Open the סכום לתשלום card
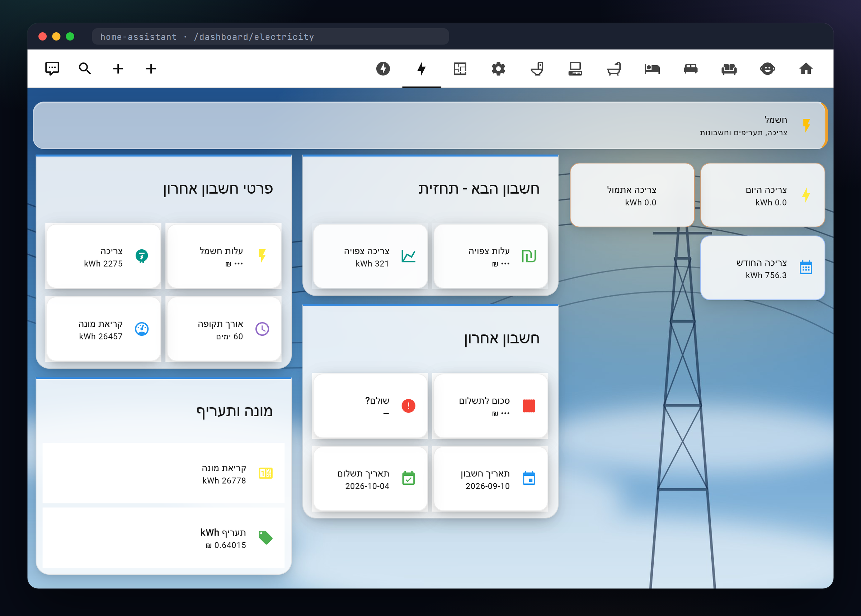The image size is (861, 616). (x=490, y=406)
